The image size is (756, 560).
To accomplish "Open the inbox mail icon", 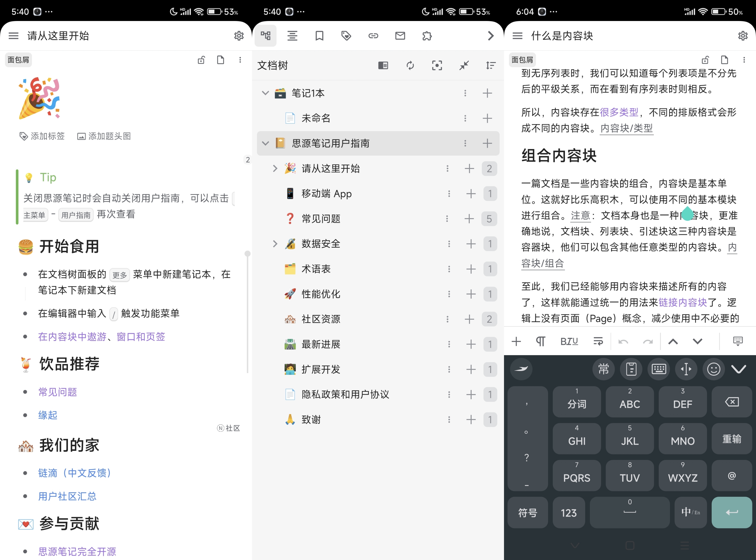I will tap(400, 36).
